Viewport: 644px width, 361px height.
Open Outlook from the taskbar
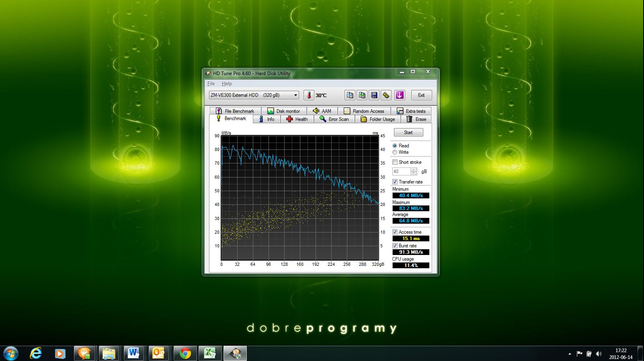pos(158,353)
